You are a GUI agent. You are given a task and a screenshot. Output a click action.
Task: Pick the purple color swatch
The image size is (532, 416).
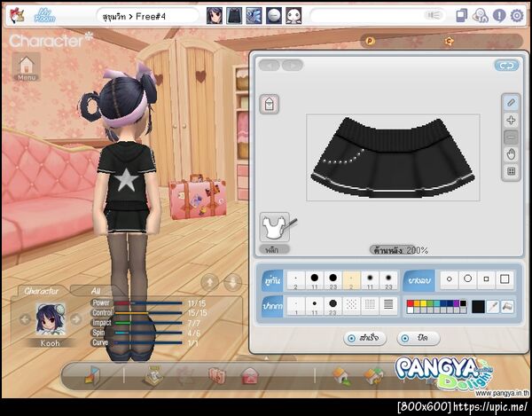[x=457, y=303]
